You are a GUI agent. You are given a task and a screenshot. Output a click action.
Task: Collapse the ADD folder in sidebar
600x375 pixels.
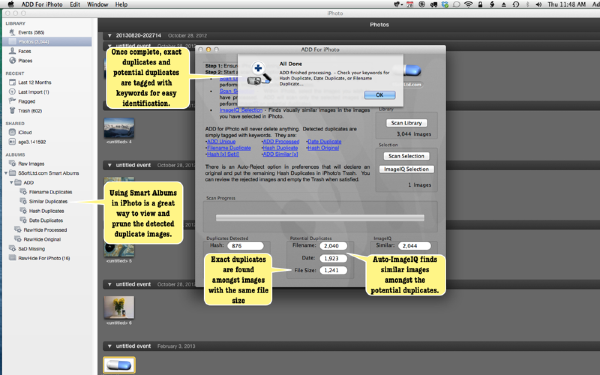(x=11, y=183)
